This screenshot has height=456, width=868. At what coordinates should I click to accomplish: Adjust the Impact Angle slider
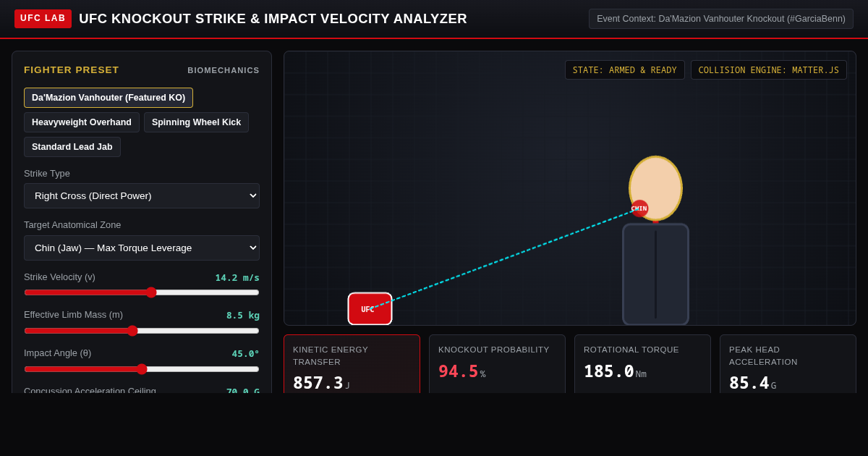(142, 369)
